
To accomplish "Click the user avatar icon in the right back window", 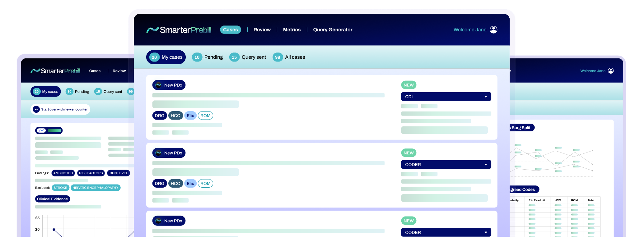I will coord(611,71).
